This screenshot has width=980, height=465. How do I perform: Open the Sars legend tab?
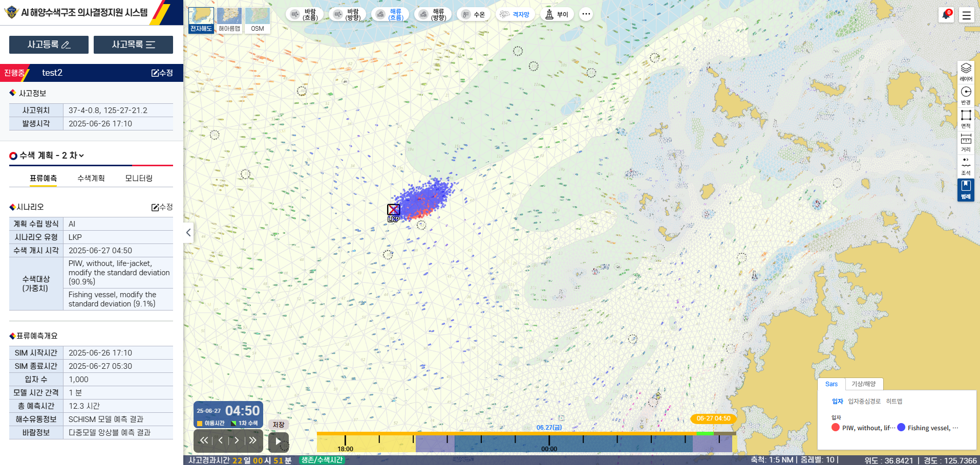click(x=832, y=384)
